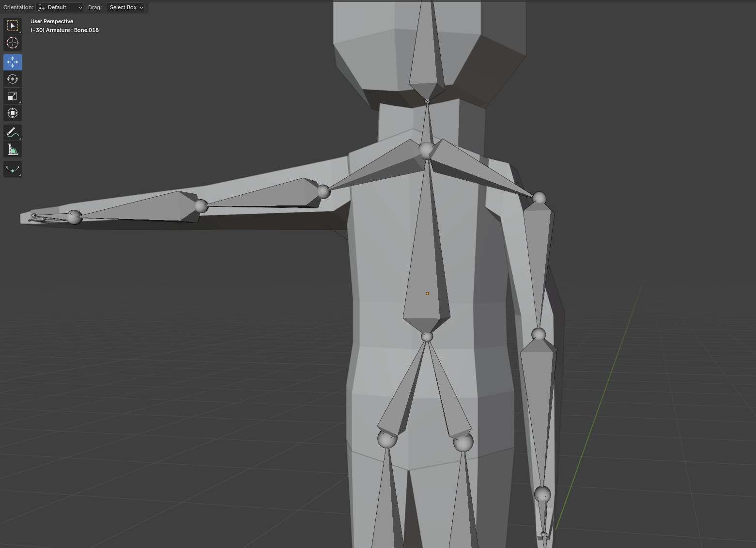This screenshot has height=548, width=756.
Task: Switch to the Rotate tool
Action: pyautogui.click(x=13, y=79)
